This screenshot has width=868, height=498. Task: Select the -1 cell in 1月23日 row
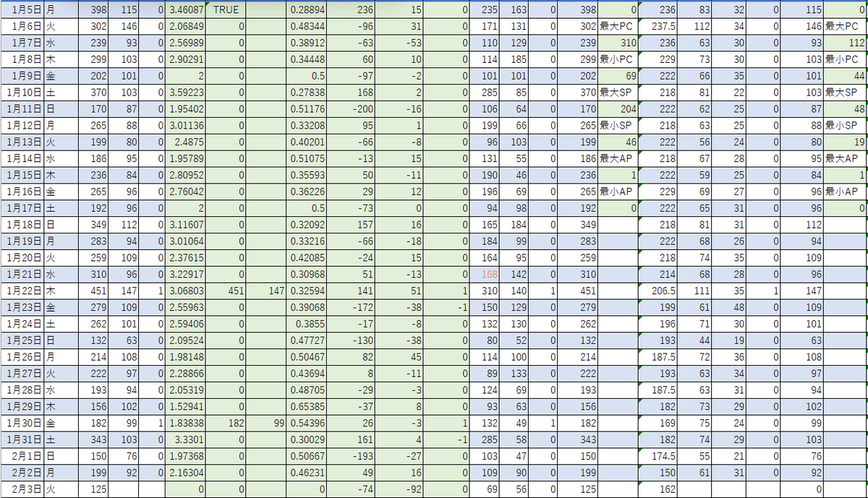click(x=446, y=306)
